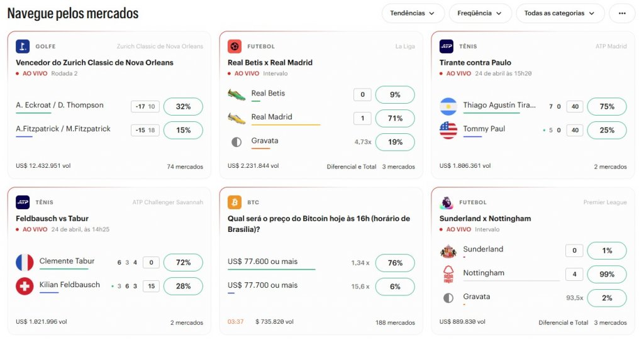644x340 pixels.
Task: Click the Argentina flag icon
Action: click(448, 106)
